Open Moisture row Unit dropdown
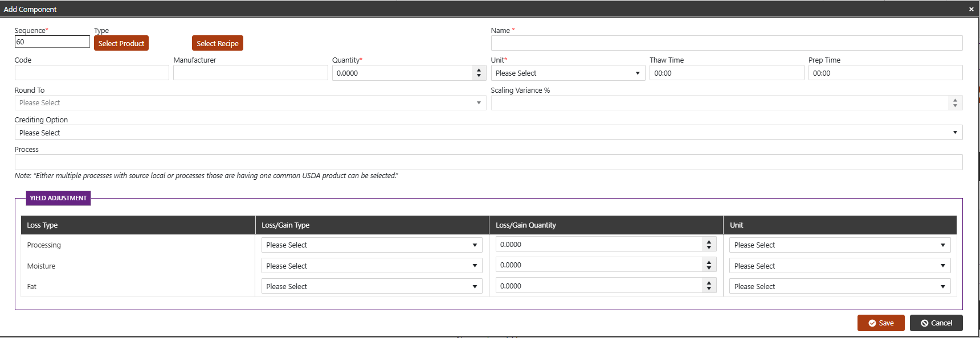The width and height of the screenshot is (980, 338). click(x=840, y=266)
